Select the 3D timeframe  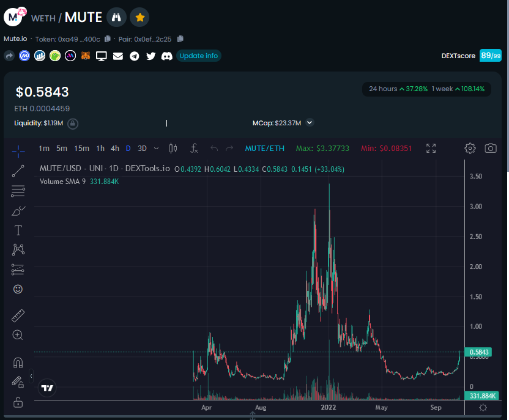click(x=142, y=149)
